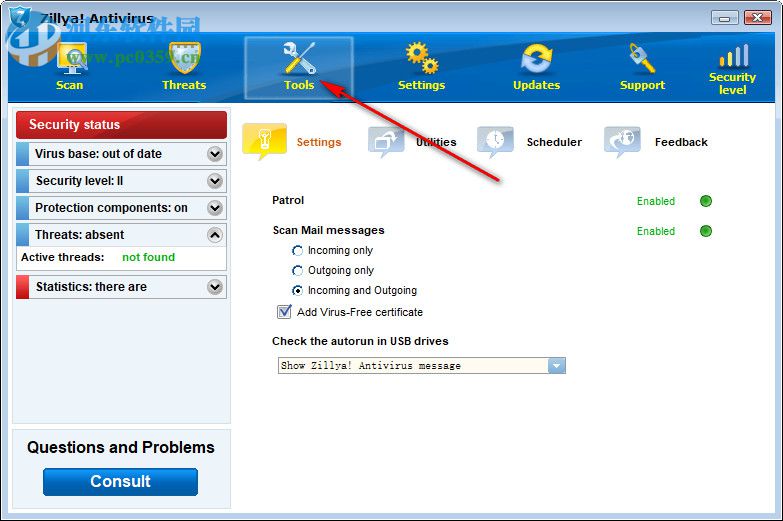This screenshot has width=783, height=521.
Task: Click the yellow Settings lightbulb icon
Action: (264, 141)
